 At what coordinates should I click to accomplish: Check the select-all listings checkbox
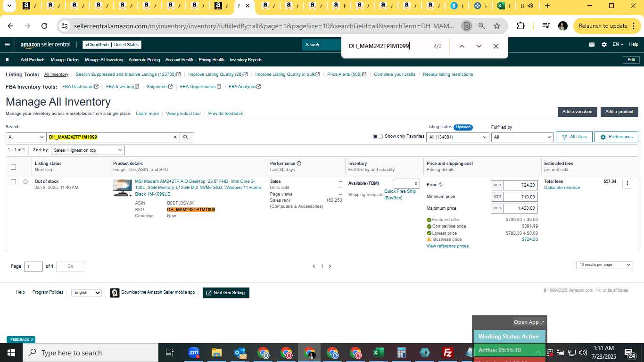13,167
